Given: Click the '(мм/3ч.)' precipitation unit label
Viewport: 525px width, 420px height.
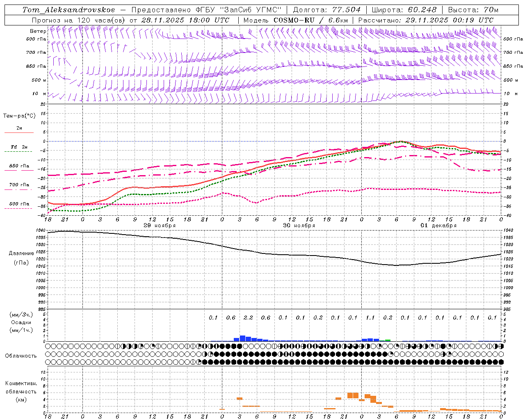Looking at the screenshot, I should point(21,315).
